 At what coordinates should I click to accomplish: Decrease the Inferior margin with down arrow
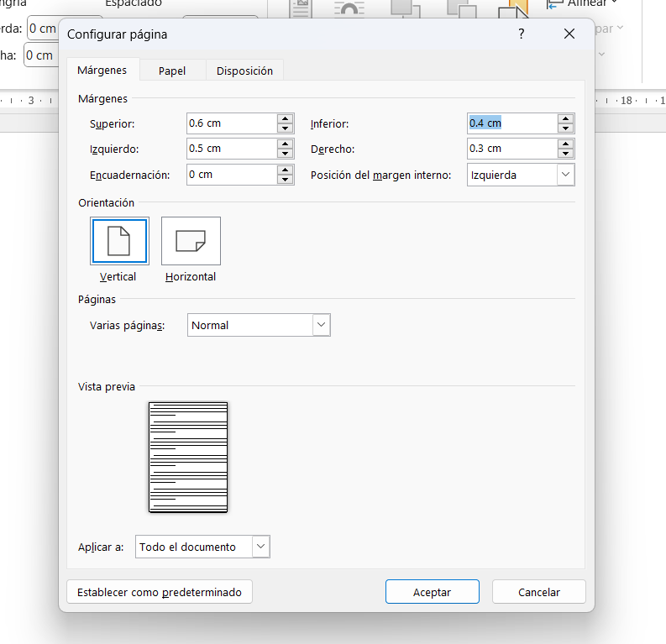[566, 128]
